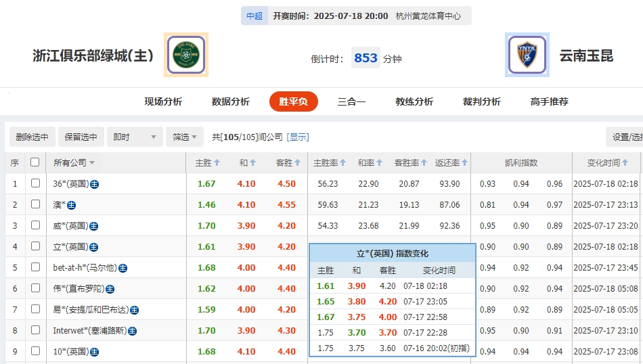The width and height of the screenshot is (643, 364).
Task: Click the [显示] link
Action: pyautogui.click(x=298, y=137)
